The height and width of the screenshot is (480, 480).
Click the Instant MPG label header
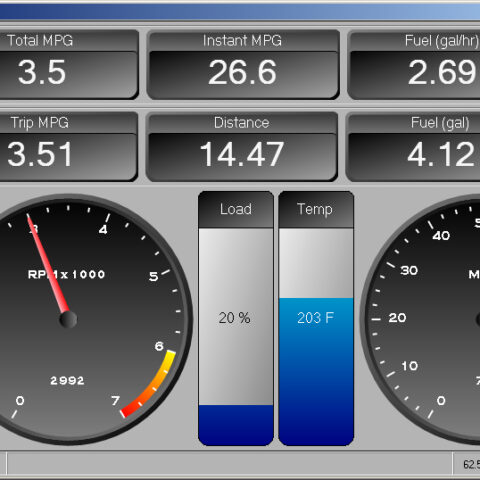pos(242,41)
